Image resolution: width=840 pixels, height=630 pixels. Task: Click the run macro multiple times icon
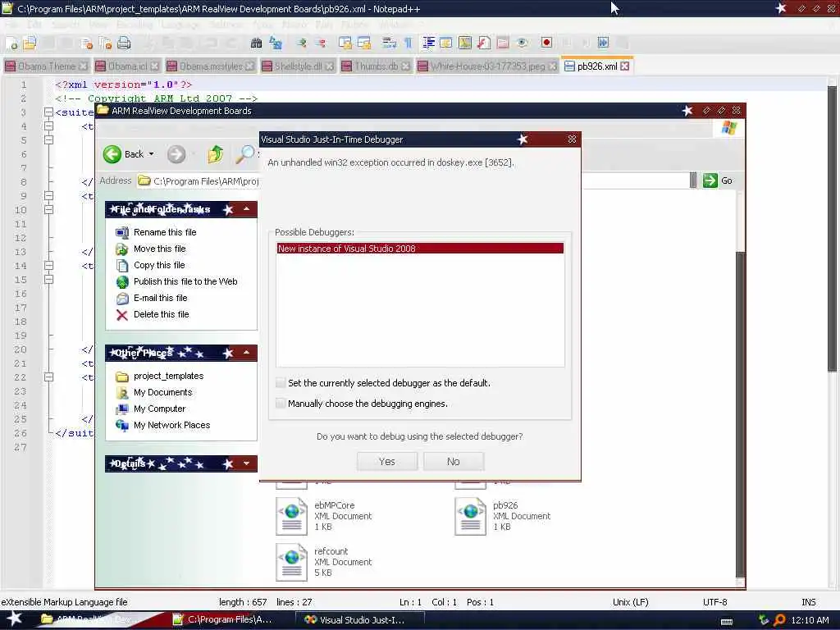click(x=603, y=43)
